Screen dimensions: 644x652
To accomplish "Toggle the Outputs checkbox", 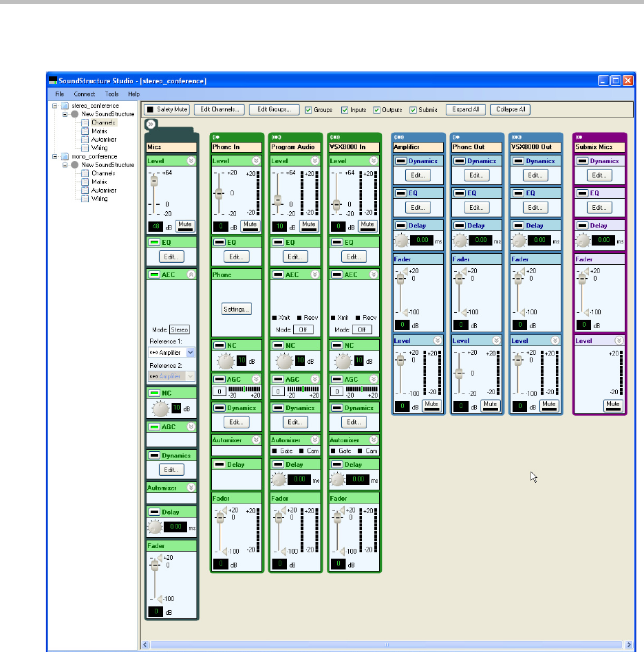I will click(x=376, y=110).
